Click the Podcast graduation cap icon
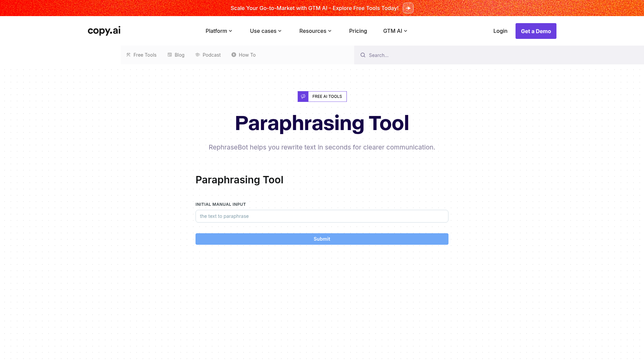The height and width of the screenshot is (362, 644). (198, 55)
